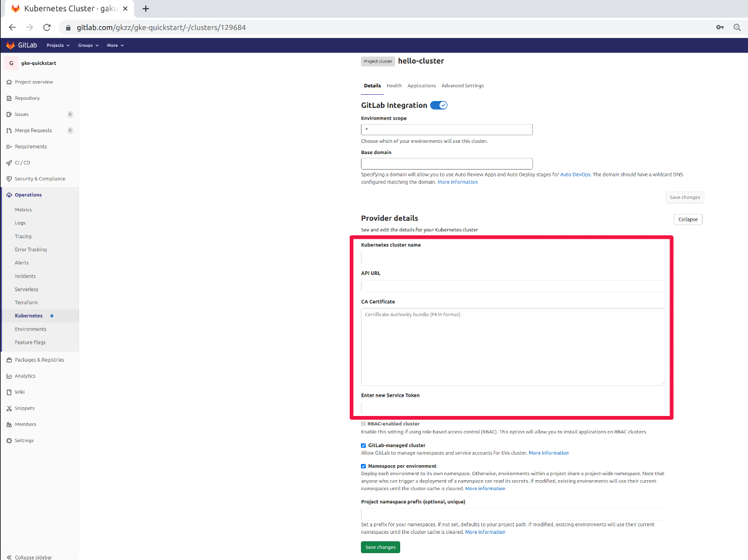Open More information link for GitLab-managed cluster
Viewport: 748px width, 560px height.
(x=549, y=453)
